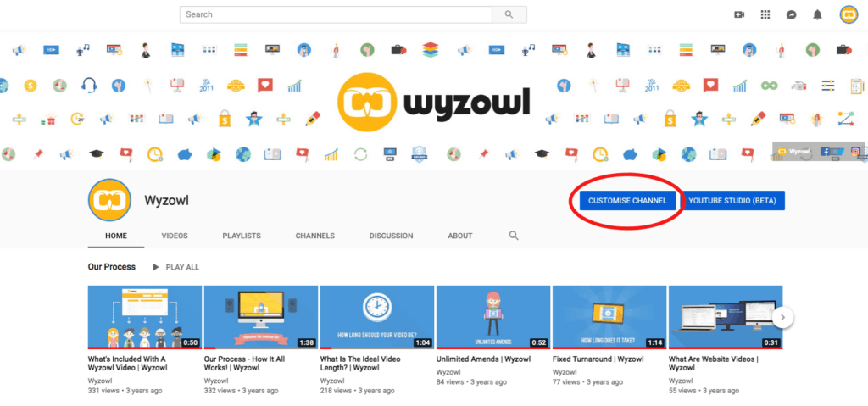The image size is (868, 406).
Task: Click '55 views' text under last video
Action: pos(683,391)
